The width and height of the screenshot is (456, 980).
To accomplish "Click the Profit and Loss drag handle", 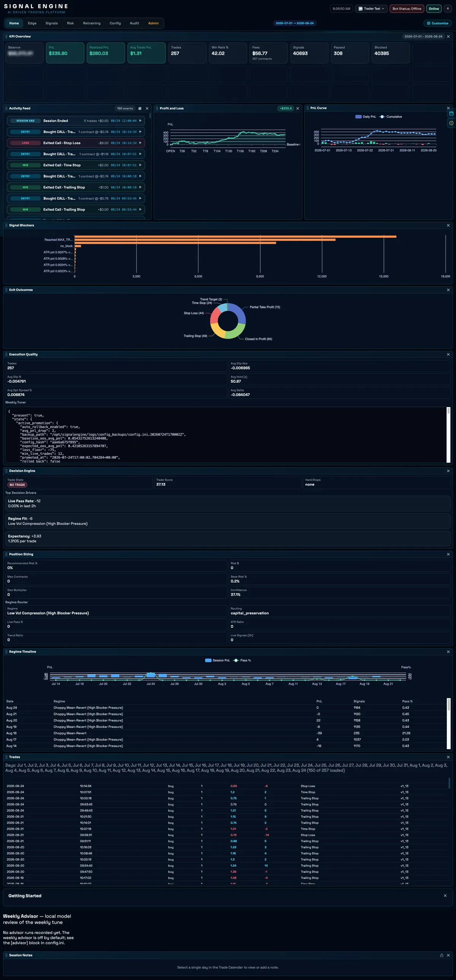I will 157,109.
